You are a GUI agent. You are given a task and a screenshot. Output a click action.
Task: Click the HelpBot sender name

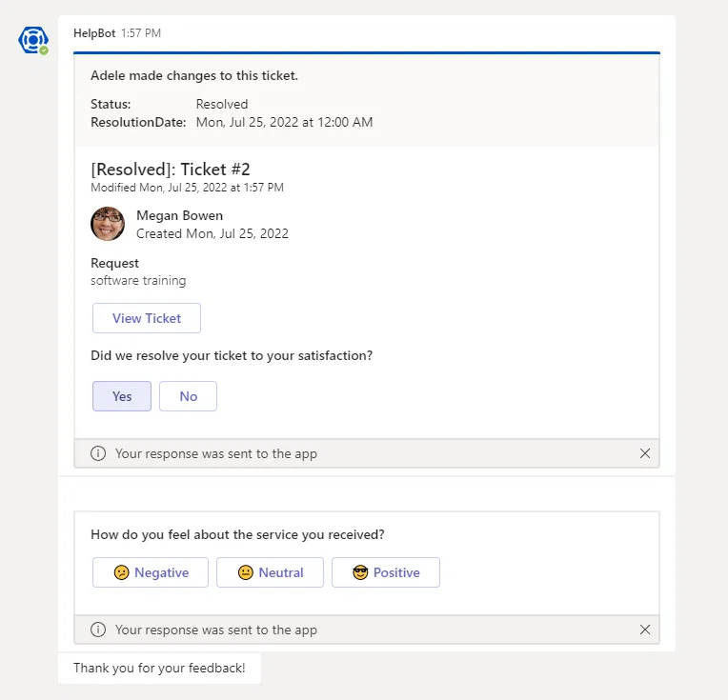click(94, 33)
